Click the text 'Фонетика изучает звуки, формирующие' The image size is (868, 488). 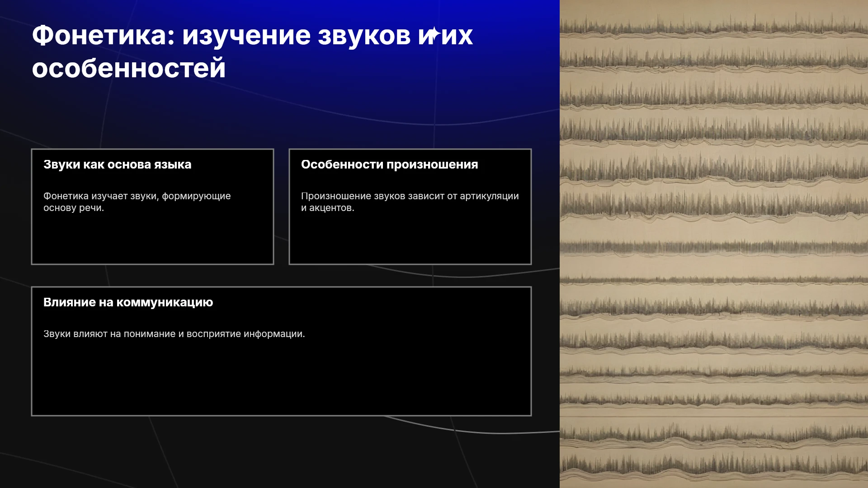pos(137,196)
